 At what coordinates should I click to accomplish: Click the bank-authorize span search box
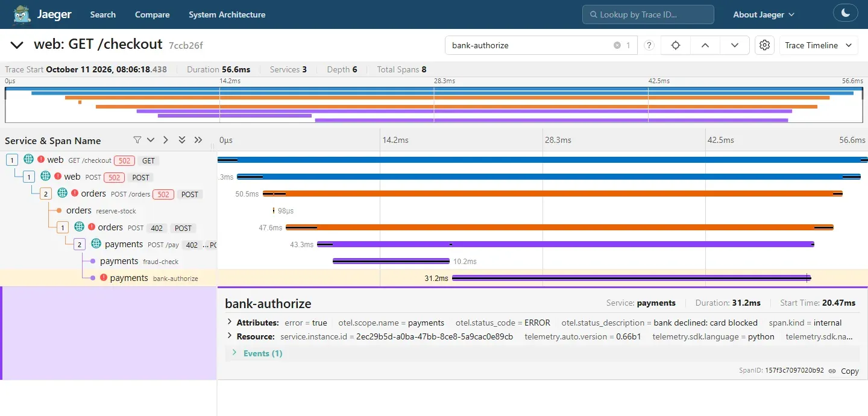(530, 45)
